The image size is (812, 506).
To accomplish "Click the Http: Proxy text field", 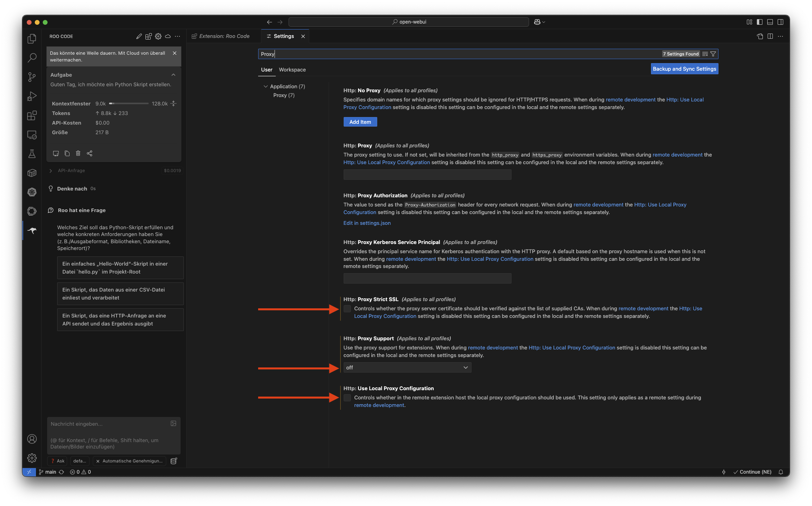I will tap(427, 175).
